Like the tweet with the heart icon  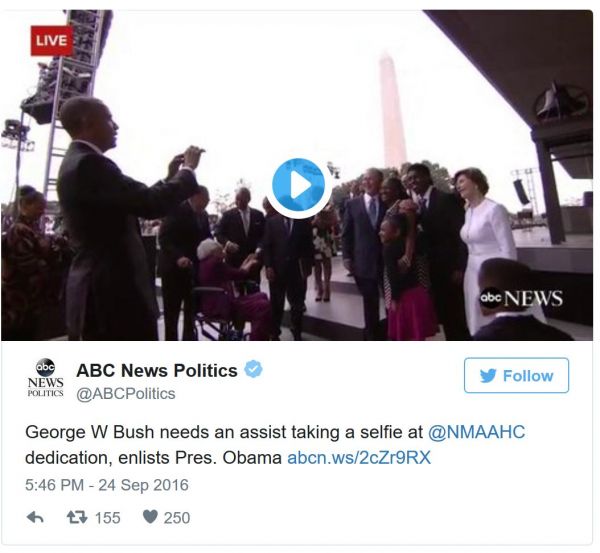pyautogui.click(x=149, y=517)
